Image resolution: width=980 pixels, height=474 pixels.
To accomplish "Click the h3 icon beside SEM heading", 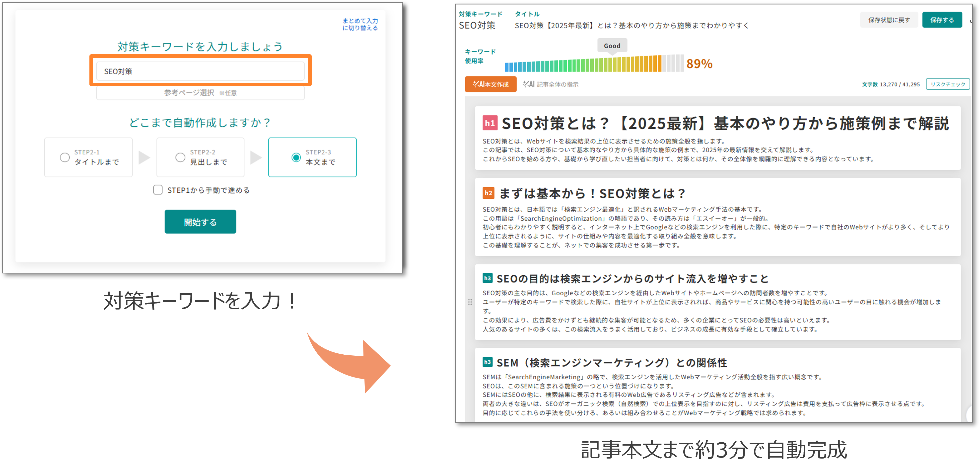I will pyautogui.click(x=487, y=362).
